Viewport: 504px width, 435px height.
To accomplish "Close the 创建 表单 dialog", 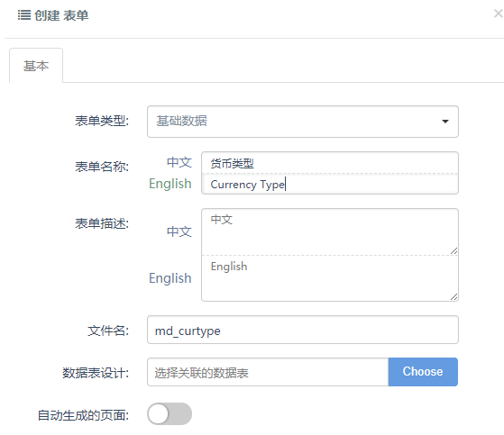I will pyautogui.click(x=499, y=14).
